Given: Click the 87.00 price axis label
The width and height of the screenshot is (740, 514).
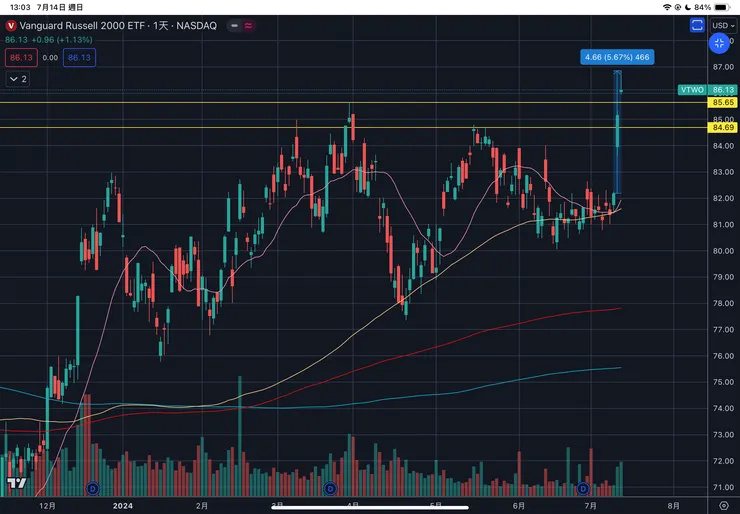Looking at the screenshot, I should pos(723,67).
